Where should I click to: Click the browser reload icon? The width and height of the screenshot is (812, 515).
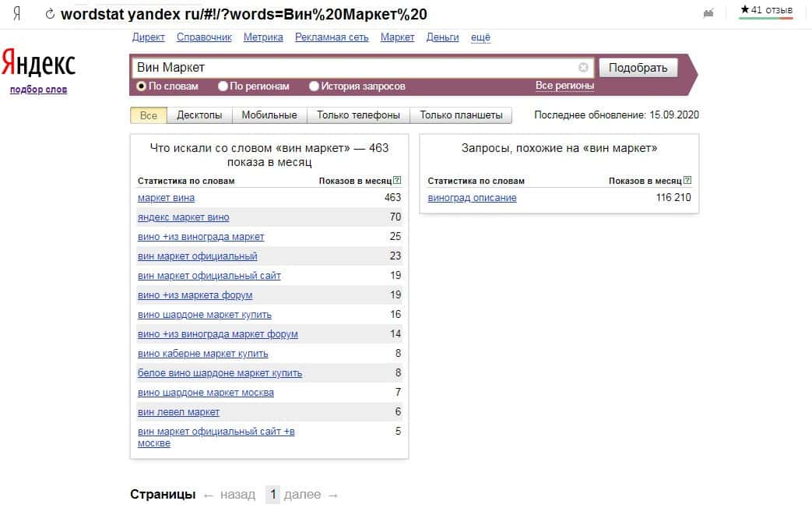pyautogui.click(x=51, y=15)
